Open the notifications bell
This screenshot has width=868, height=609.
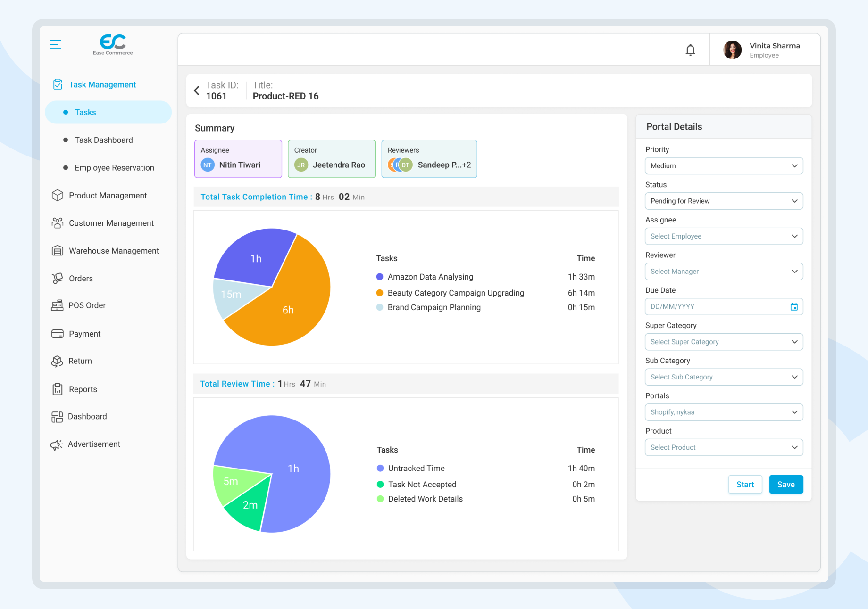click(x=690, y=50)
